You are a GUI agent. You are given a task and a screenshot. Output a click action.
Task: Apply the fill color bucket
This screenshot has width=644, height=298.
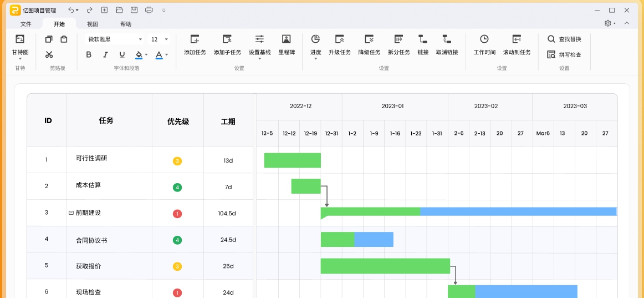coord(139,55)
